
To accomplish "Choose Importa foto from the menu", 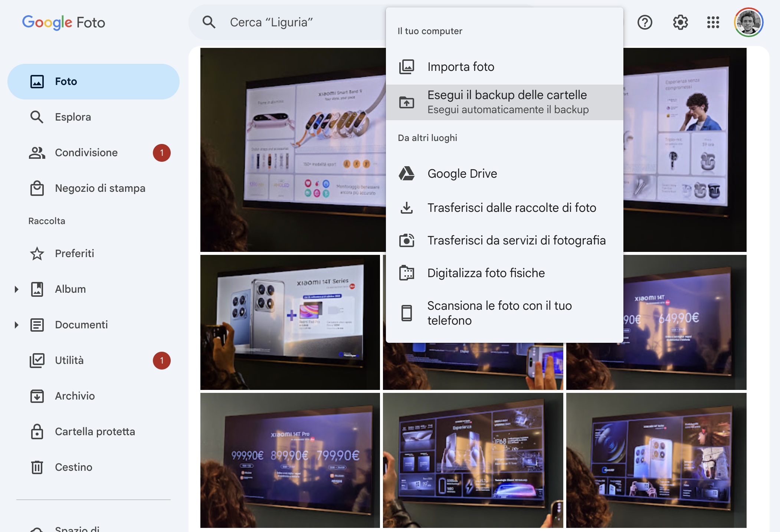I will tap(505, 67).
